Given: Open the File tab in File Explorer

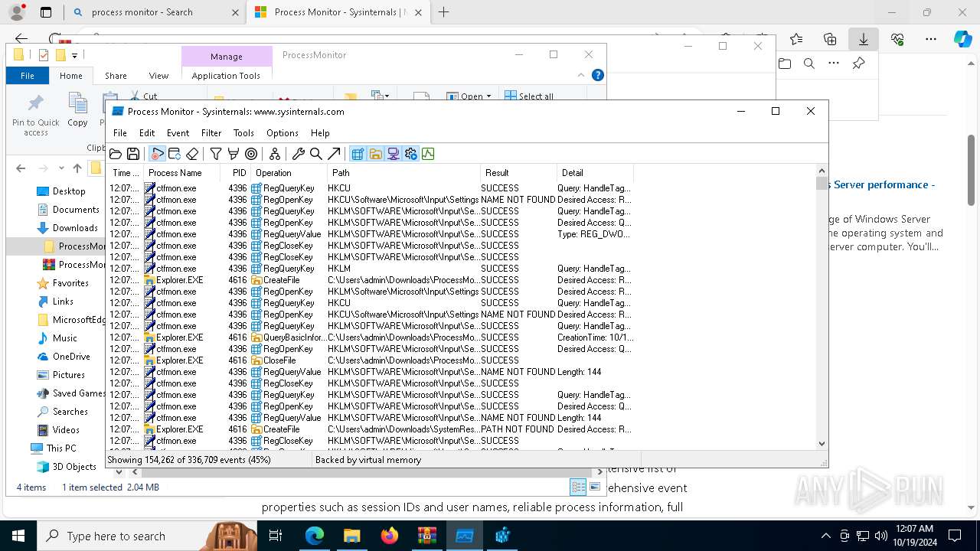Looking at the screenshot, I should coord(28,76).
